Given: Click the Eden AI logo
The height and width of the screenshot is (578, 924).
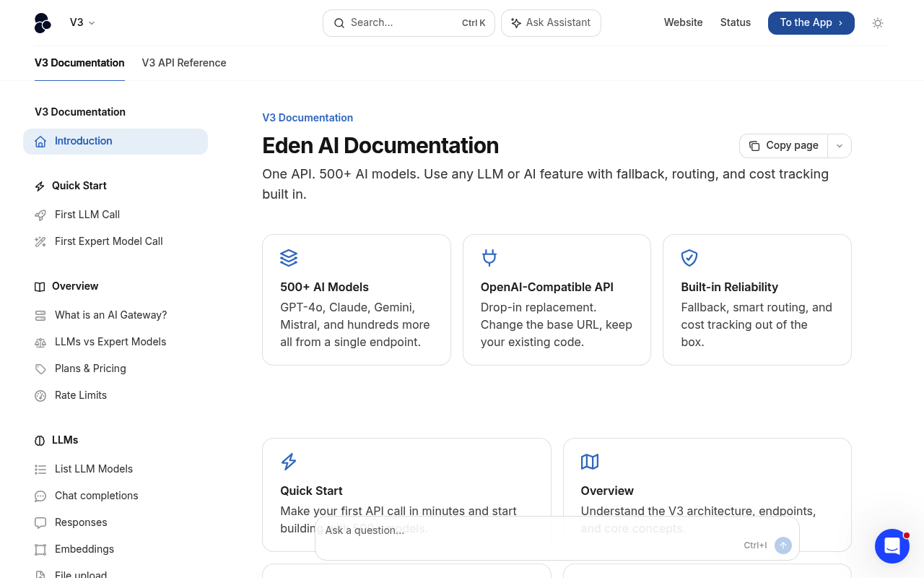Looking at the screenshot, I should [x=43, y=23].
